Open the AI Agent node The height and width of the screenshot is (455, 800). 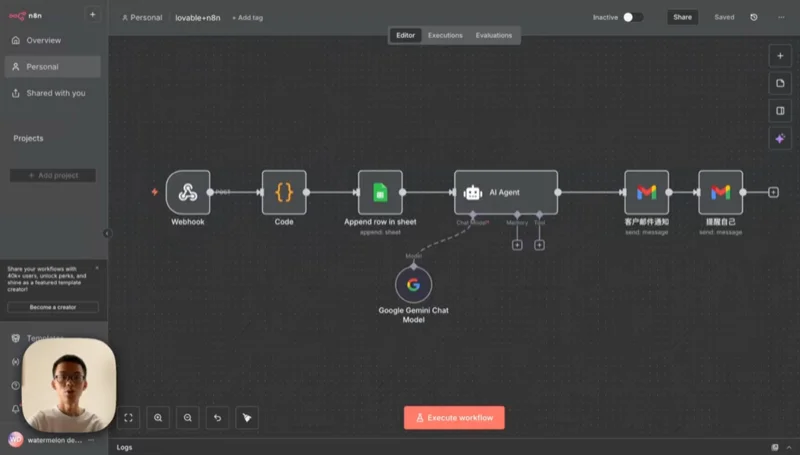click(x=506, y=192)
